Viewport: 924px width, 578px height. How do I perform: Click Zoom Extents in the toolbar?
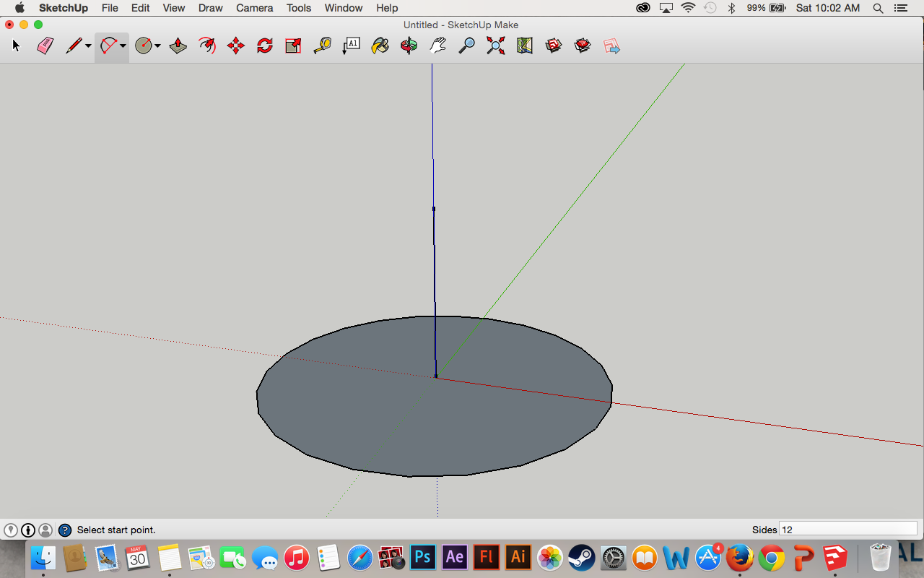495,45
